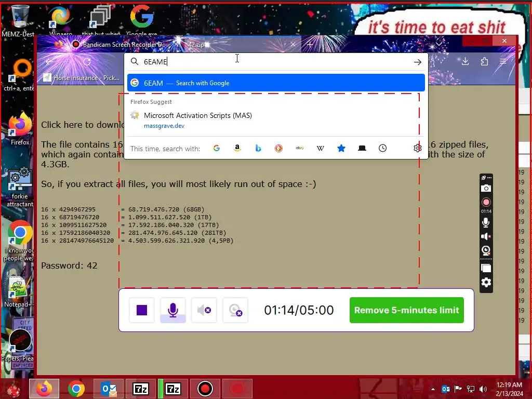Image resolution: width=532 pixels, height=399 pixels.
Task: Close the 42.zip tab
Action: 293,44
